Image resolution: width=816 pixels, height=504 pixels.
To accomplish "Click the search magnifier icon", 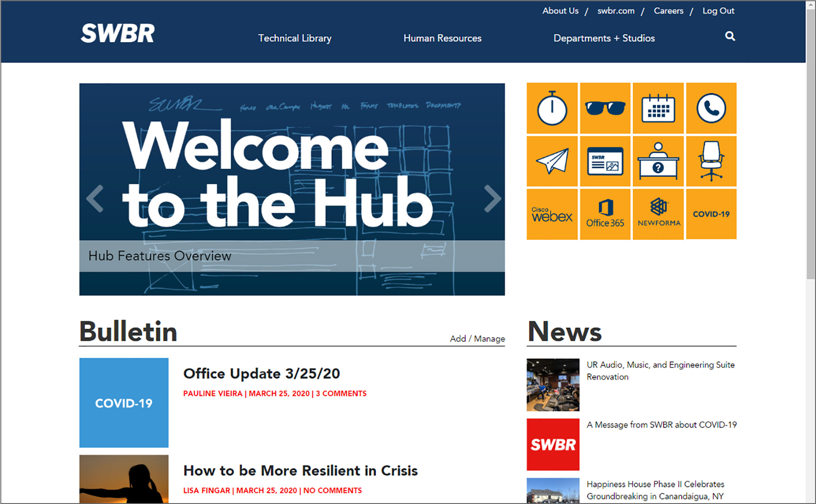I will tap(730, 36).
